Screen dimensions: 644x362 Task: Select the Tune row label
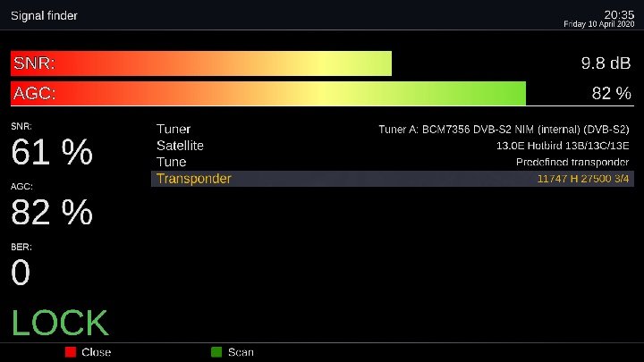(171, 162)
